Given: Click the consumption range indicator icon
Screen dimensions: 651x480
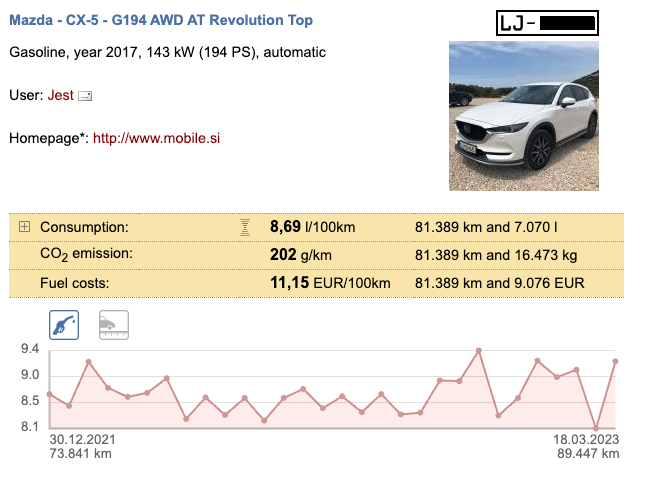Looking at the screenshot, I should click(x=245, y=227).
